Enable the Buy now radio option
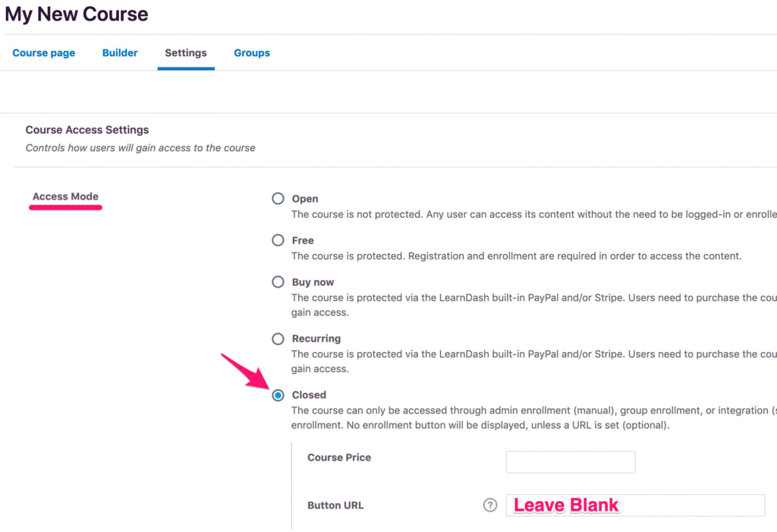 pyautogui.click(x=278, y=282)
